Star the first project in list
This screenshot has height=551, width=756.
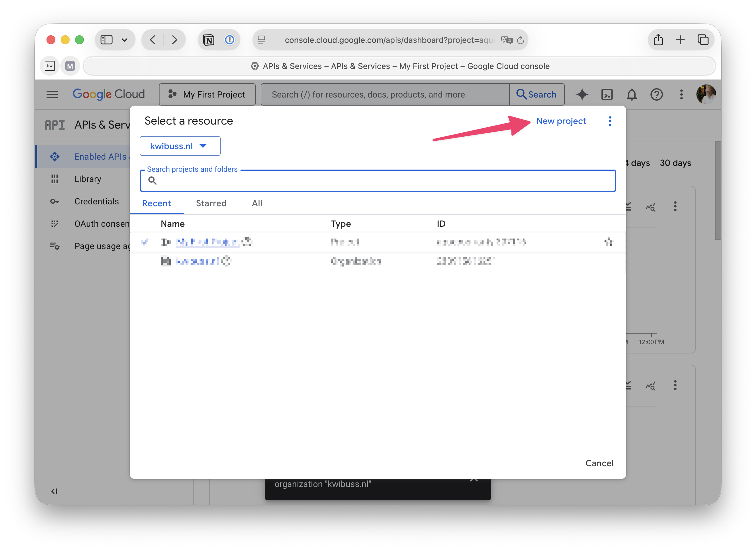pyautogui.click(x=609, y=242)
